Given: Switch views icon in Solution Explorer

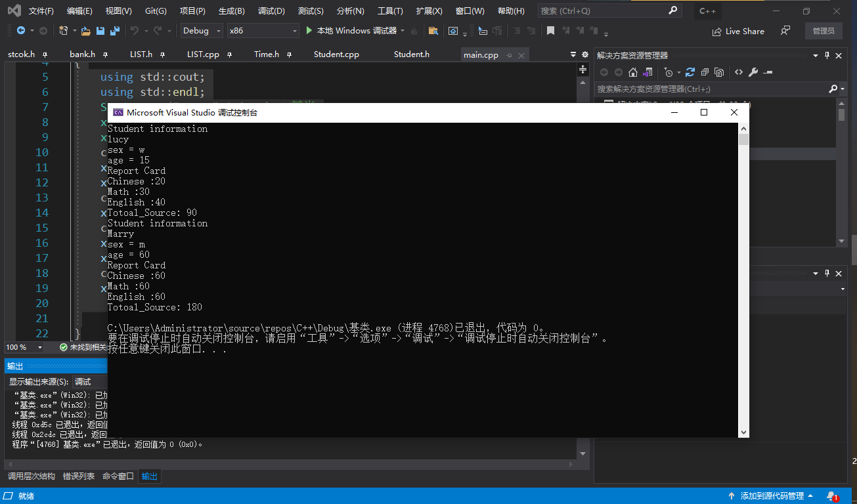Looking at the screenshot, I should tap(648, 72).
